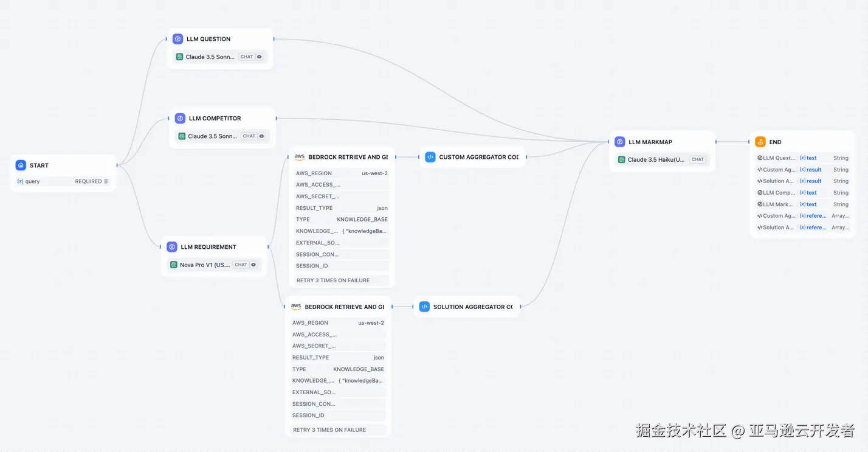The height and width of the screenshot is (452, 868).
Task: Click the LLM QUESTION node icon
Action: click(177, 39)
